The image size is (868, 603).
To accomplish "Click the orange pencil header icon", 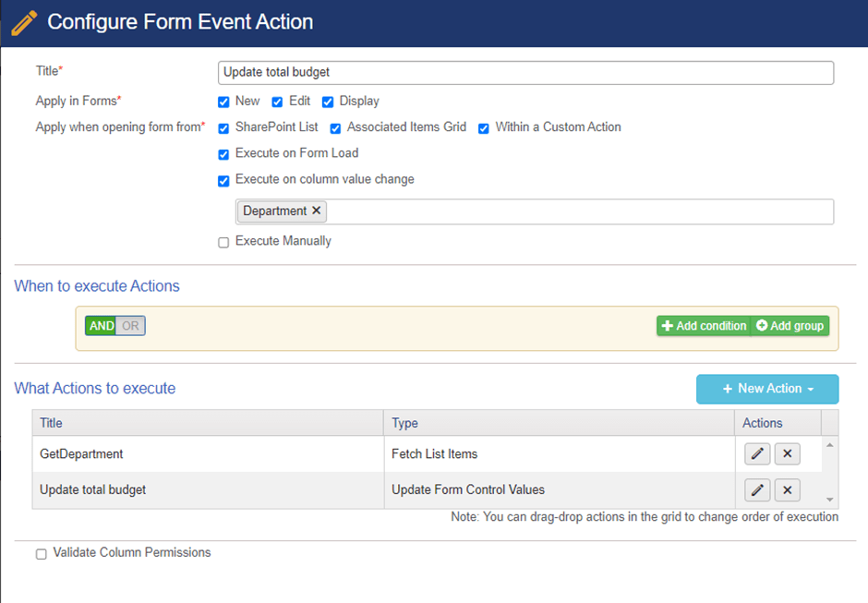I will 24,23.
